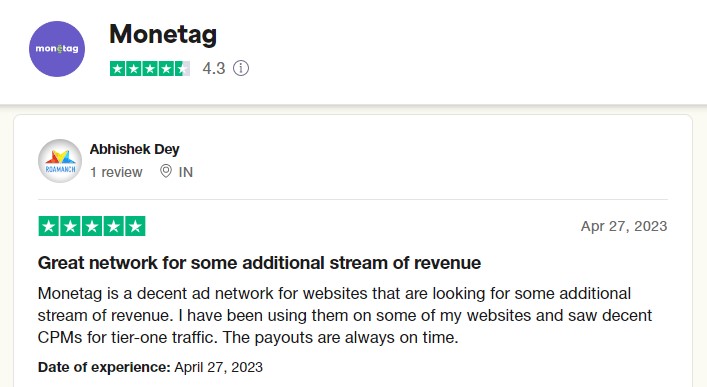Screen dimensions: 707x387
Task: Click the third green review star
Action: tap(92, 226)
